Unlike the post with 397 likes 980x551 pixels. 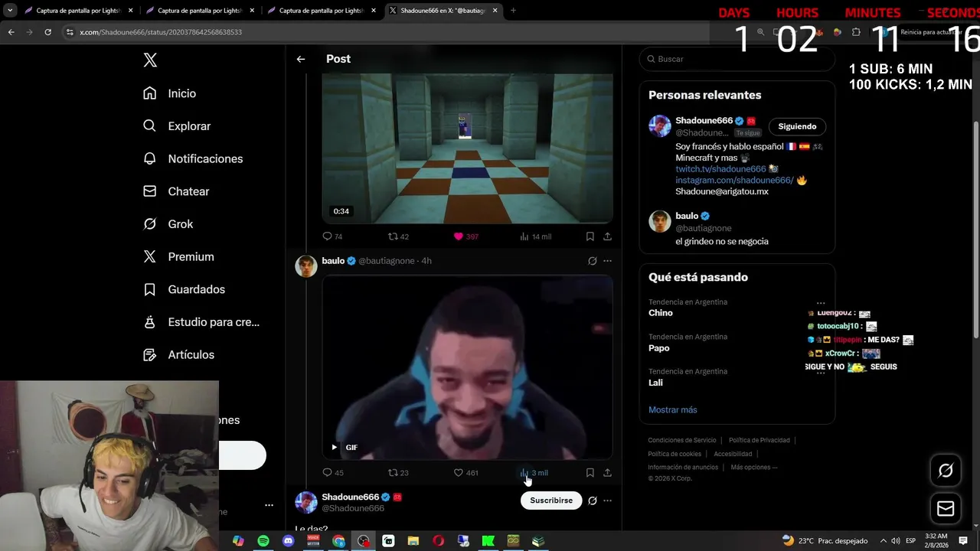459,236
